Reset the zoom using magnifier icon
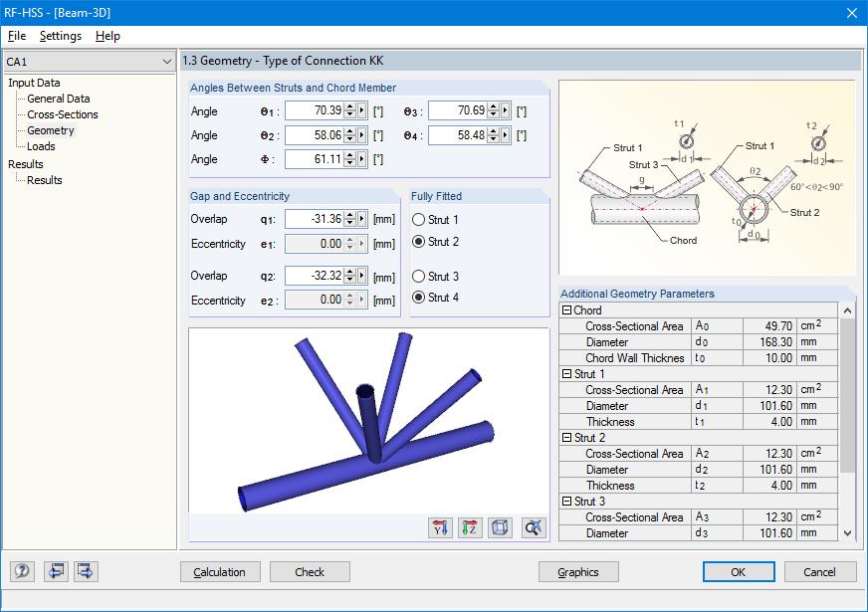This screenshot has width=868, height=612. point(533,527)
